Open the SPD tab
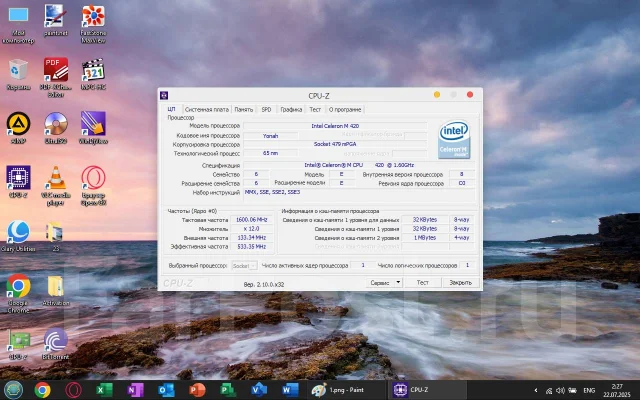640x400 pixels. [x=266, y=109]
